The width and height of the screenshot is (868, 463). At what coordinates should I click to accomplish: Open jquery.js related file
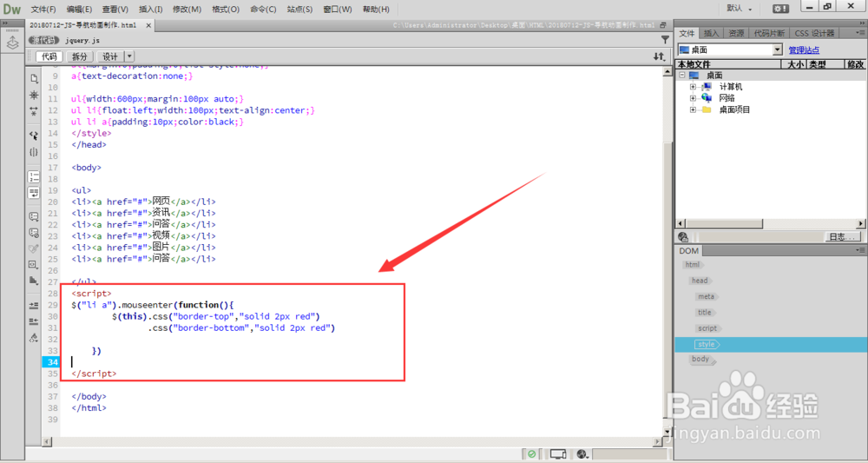82,40
